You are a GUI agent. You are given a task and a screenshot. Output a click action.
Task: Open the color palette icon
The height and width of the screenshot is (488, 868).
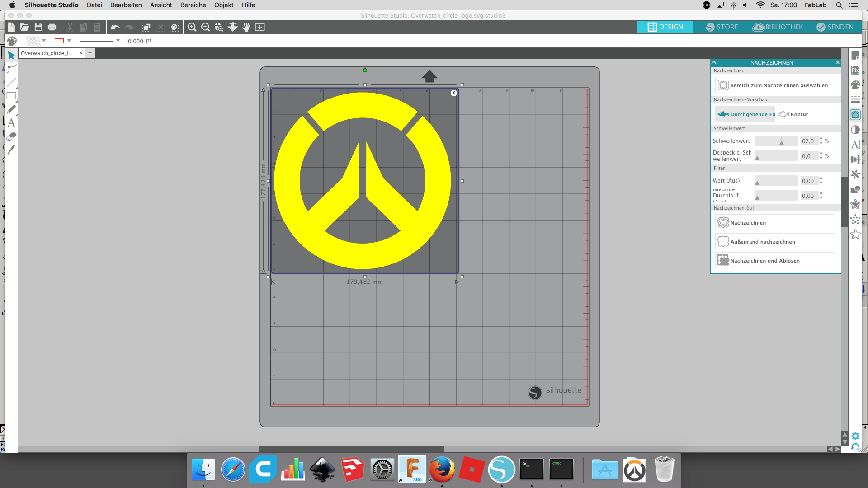(x=12, y=41)
